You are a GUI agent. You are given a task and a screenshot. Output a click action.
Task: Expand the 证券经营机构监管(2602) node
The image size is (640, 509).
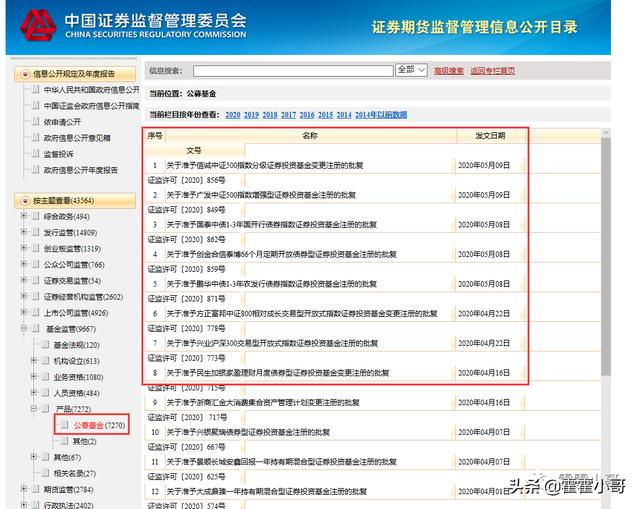click(x=24, y=296)
